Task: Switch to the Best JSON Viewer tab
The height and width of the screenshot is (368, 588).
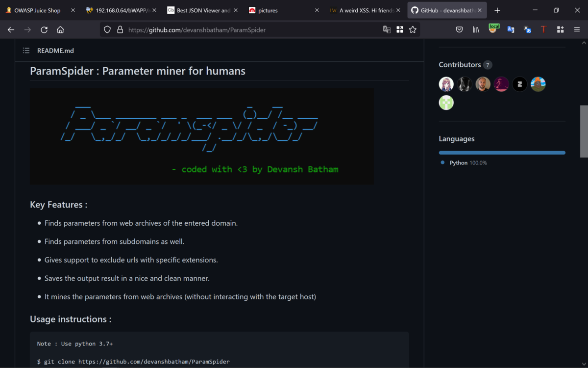Action: (x=202, y=10)
